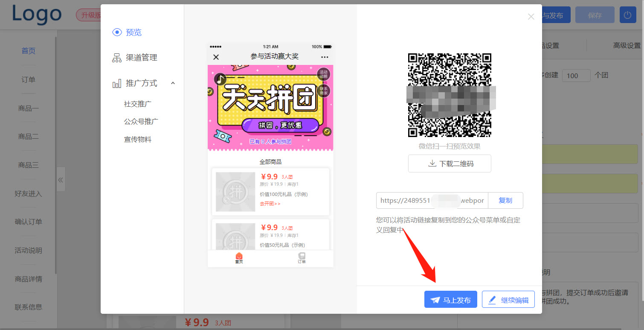Click the Logo in the top-left
644x330 pixels.
coord(37,14)
